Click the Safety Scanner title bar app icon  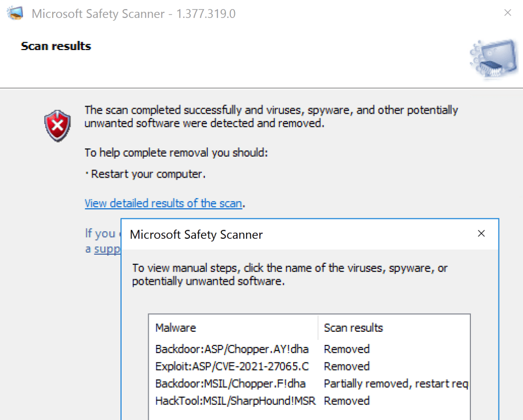(15, 13)
